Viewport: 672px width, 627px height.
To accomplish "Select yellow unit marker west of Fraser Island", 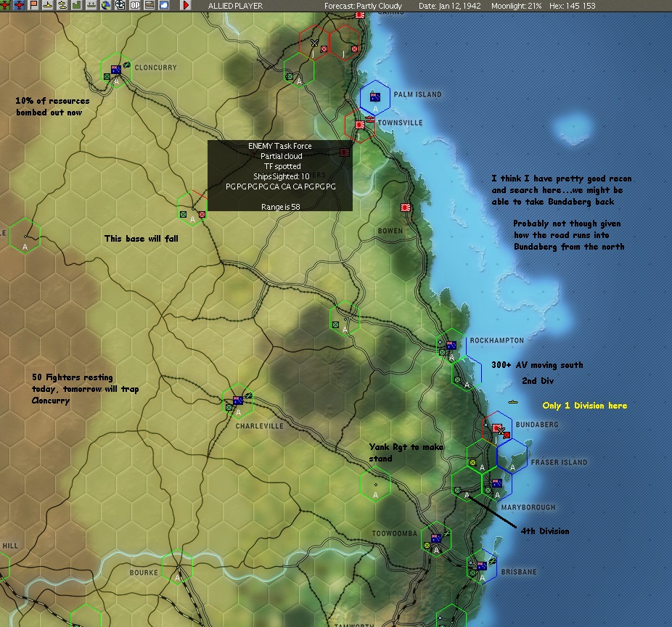I will (x=472, y=463).
